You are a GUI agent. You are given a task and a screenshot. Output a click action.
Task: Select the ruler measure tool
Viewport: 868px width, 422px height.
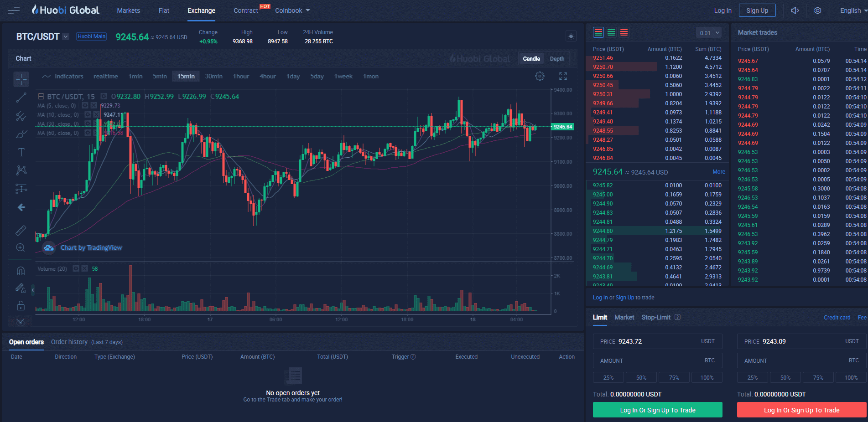coord(21,230)
